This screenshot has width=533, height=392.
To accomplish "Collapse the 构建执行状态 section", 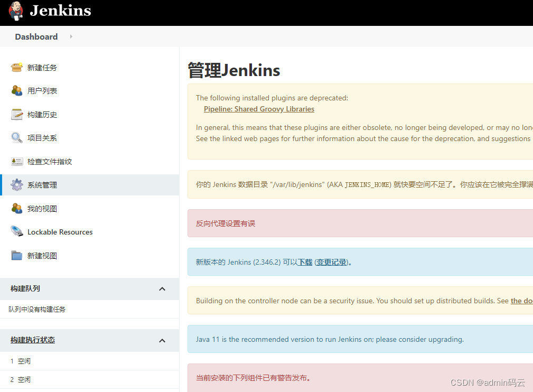I will [x=162, y=340].
